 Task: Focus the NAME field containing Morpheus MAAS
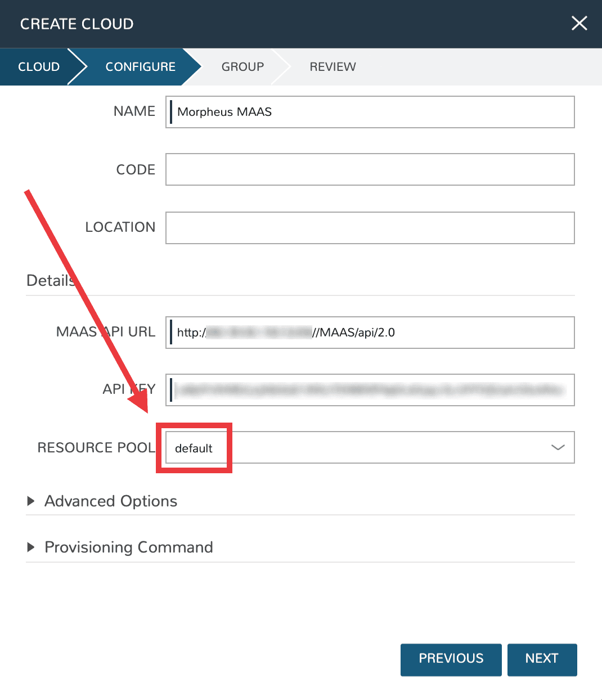tap(370, 112)
